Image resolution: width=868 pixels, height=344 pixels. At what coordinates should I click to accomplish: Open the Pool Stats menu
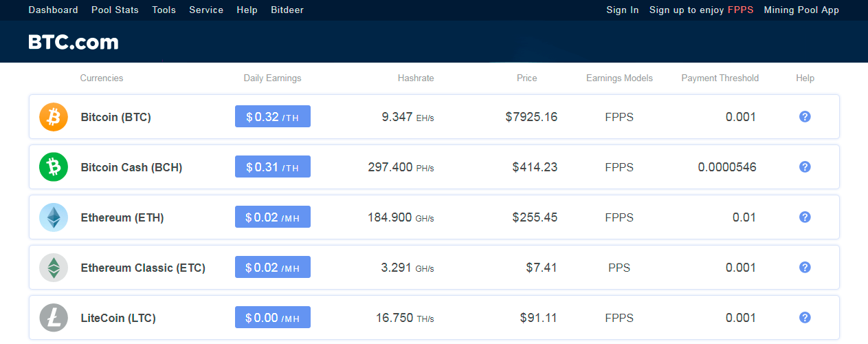115,10
